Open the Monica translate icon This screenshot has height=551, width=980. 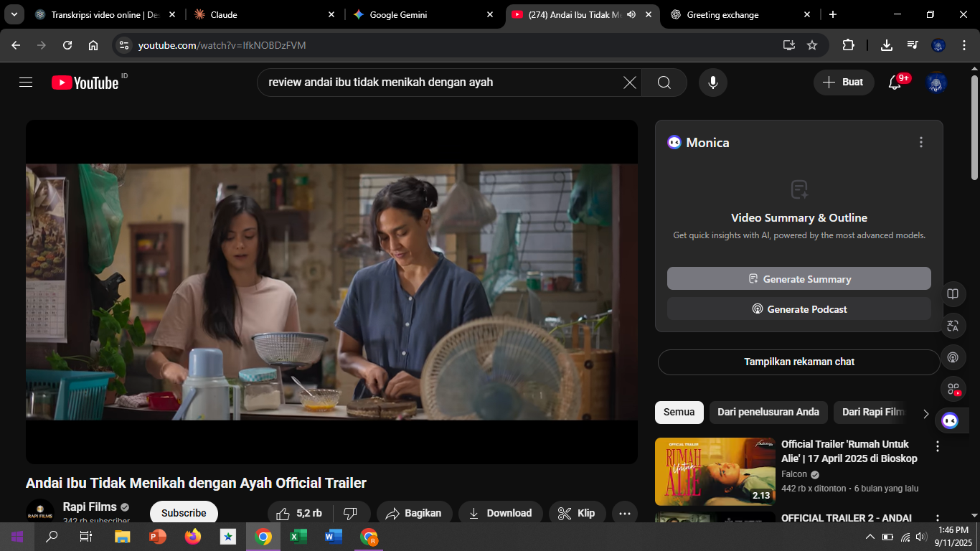pyautogui.click(x=953, y=326)
